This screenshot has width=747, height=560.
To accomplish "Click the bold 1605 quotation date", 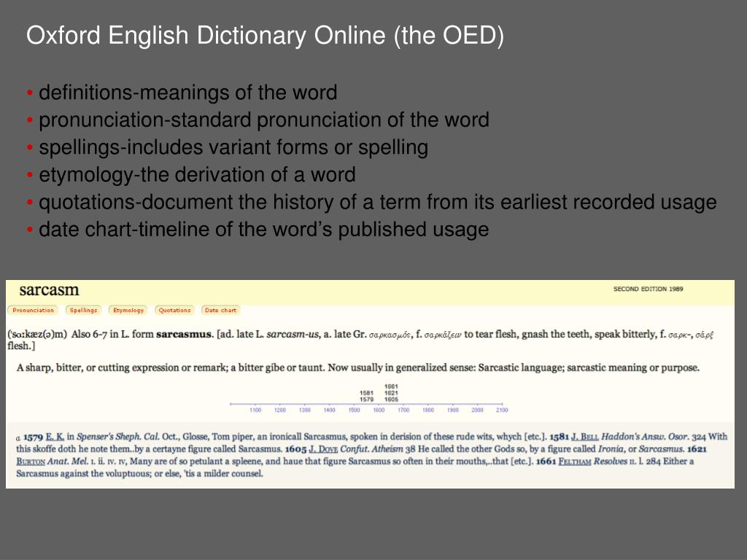I will tap(295, 449).
